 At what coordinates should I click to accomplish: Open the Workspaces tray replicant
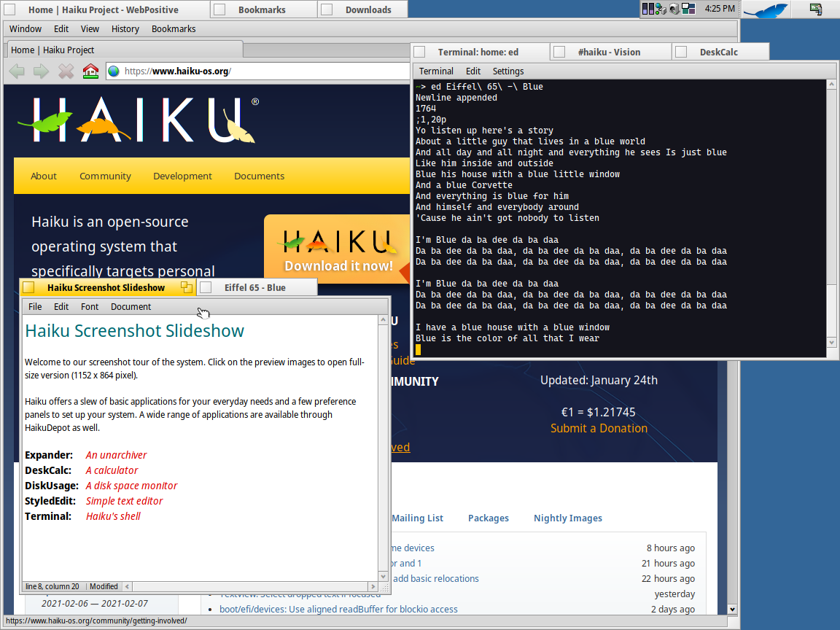coord(688,9)
